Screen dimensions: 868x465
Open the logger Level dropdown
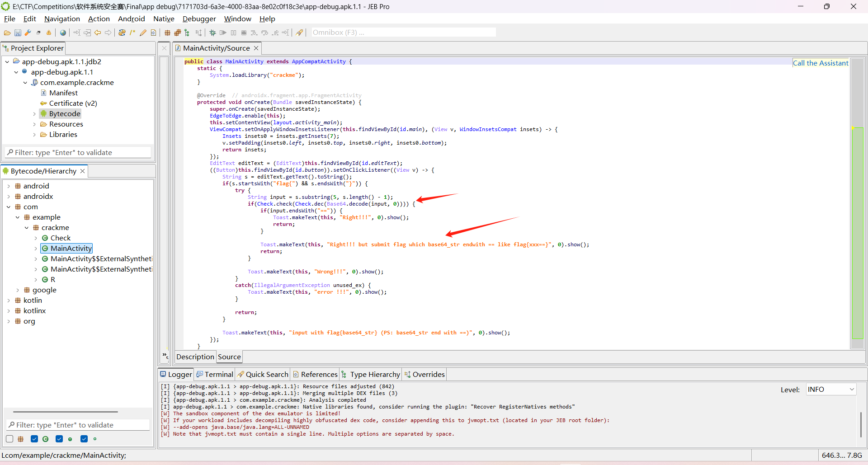point(831,390)
